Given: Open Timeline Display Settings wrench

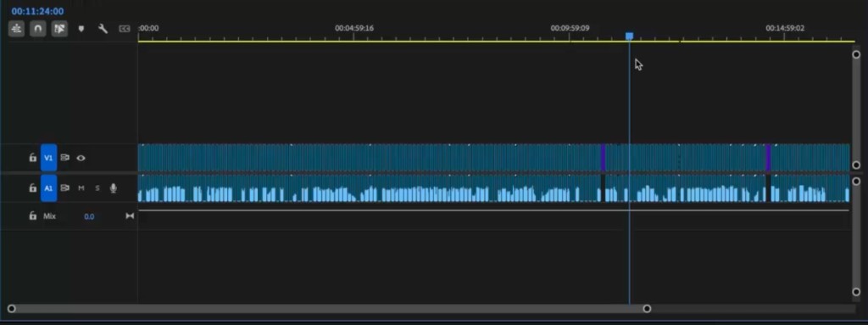Looking at the screenshot, I should [103, 29].
